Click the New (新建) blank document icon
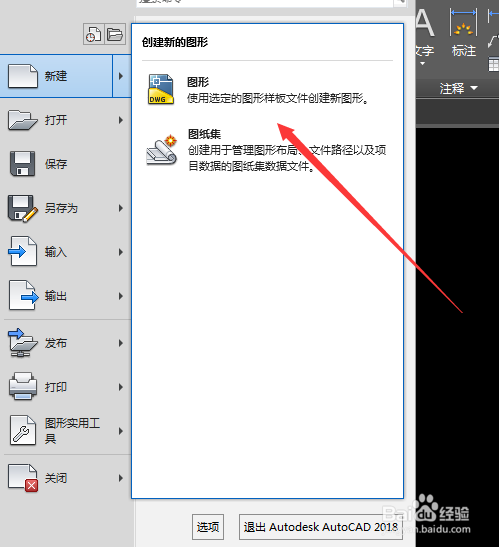The width and height of the screenshot is (499, 547). click(23, 76)
